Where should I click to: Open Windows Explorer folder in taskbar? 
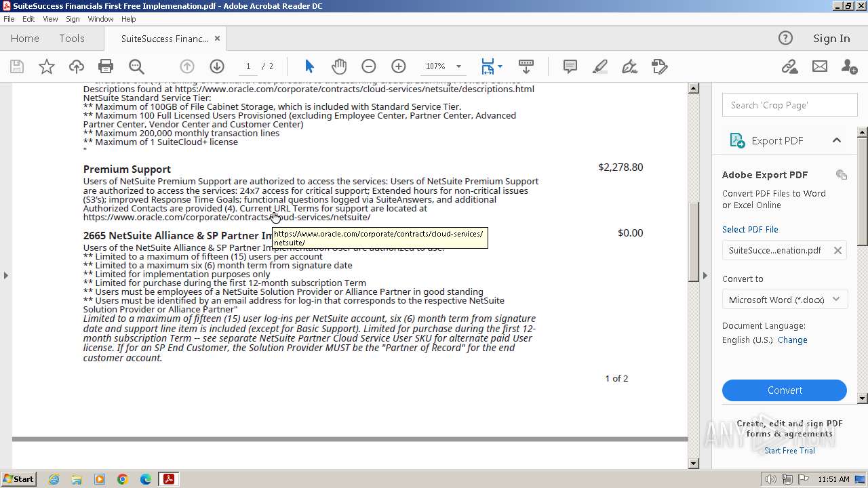(77, 479)
